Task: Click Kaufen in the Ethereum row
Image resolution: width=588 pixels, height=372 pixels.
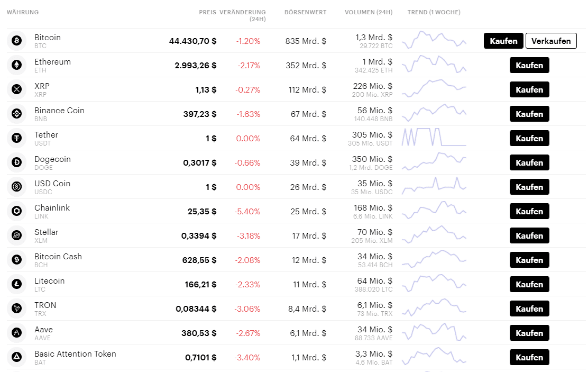Action: tap(529, 65)
